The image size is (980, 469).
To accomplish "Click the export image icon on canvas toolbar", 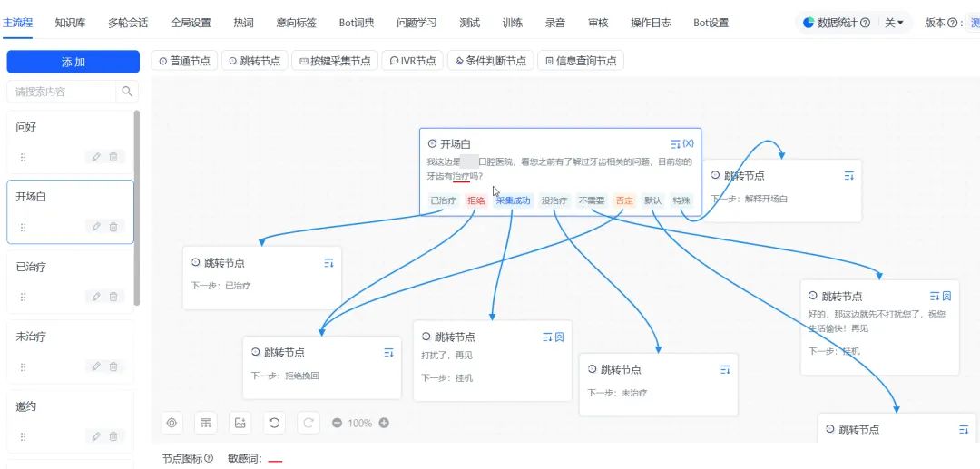I will [240, 423].
